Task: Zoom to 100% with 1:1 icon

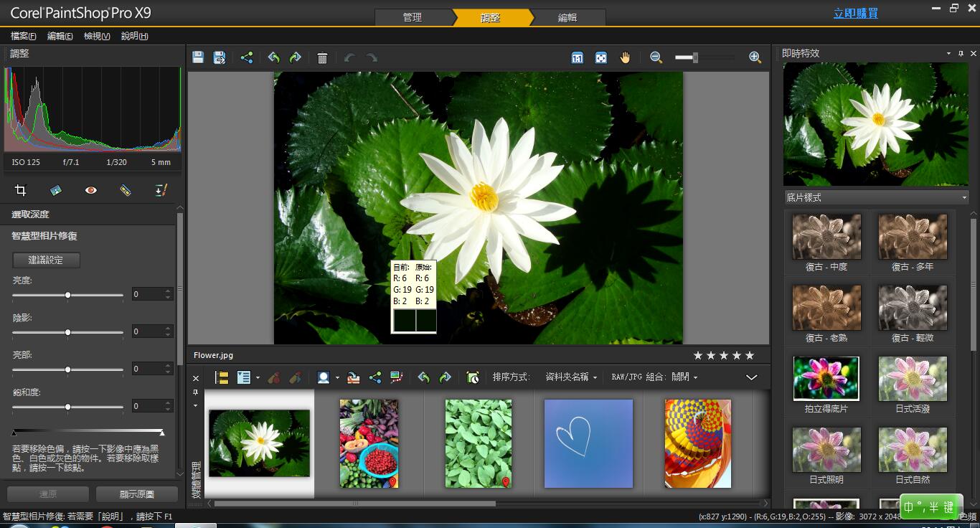Action: (x=578, y=57)
